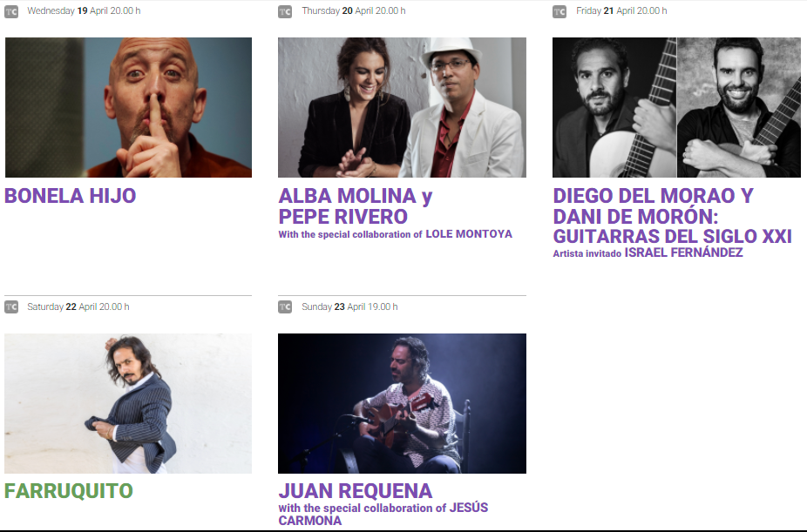Image resolution: width=807 pixels, height=532 pixels.
Task: Open the ALBA MOLINA y PEPE RIVERO title
Action: pos(356,206)
